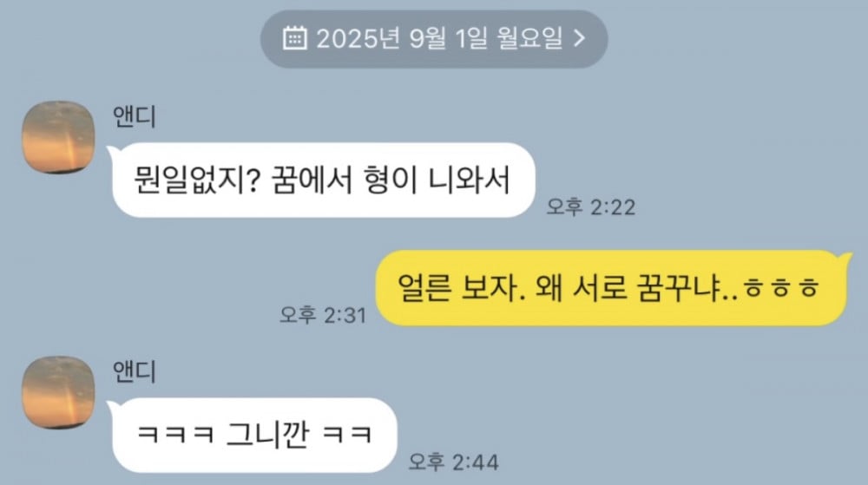This screenshot has height=485, width=868.
Task: Open the chevron arrow beside 월요일
Action: [x=580, y=38]
